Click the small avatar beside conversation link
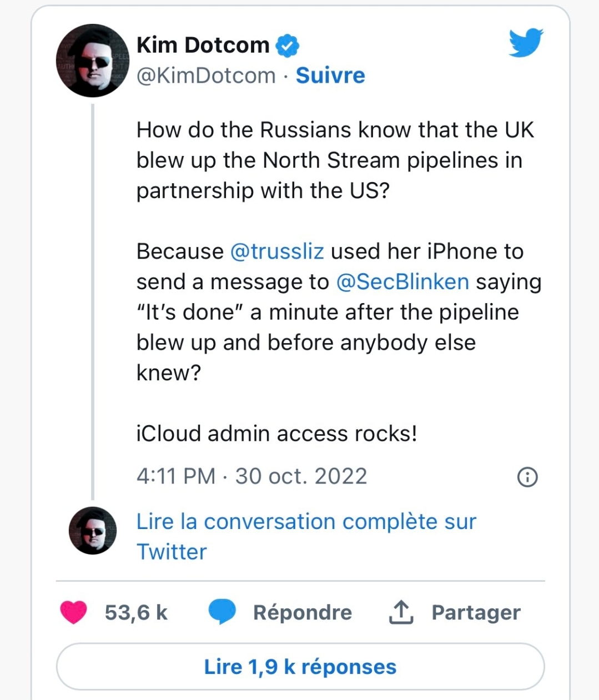The image size is (599, 700). click(x=93, y=531)
